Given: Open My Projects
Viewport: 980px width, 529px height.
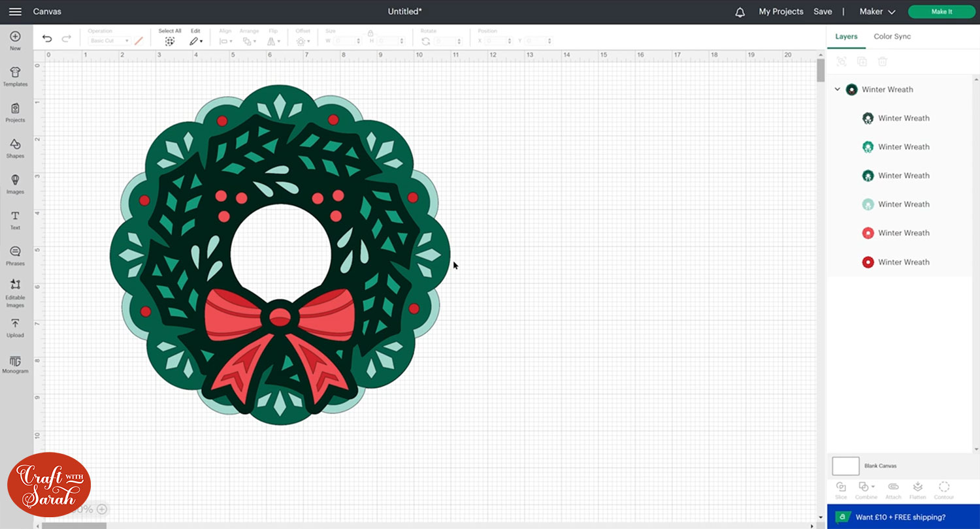Looking at the screenshot, I should pyautogui.click(x=781, y=12).
